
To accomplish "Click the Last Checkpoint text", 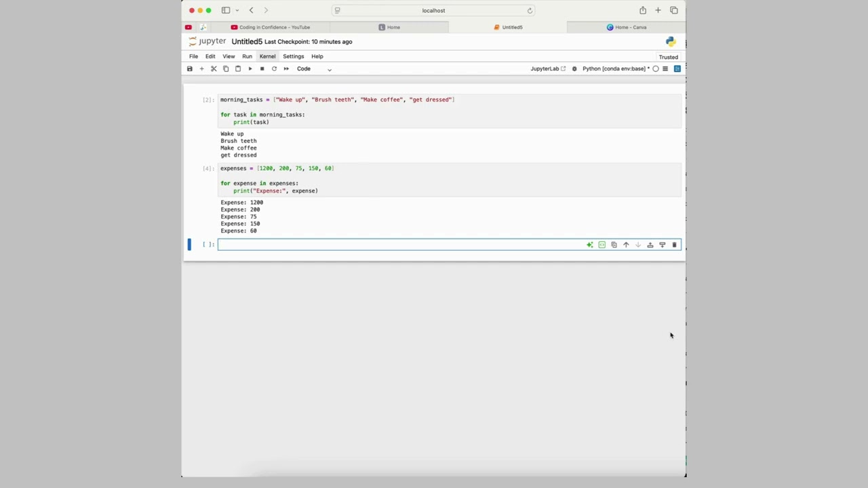I will [309, 41].
